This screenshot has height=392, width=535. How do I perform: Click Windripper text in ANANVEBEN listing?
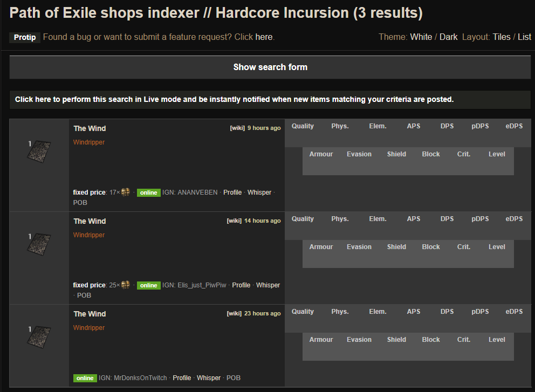click(x=88, y=142)
